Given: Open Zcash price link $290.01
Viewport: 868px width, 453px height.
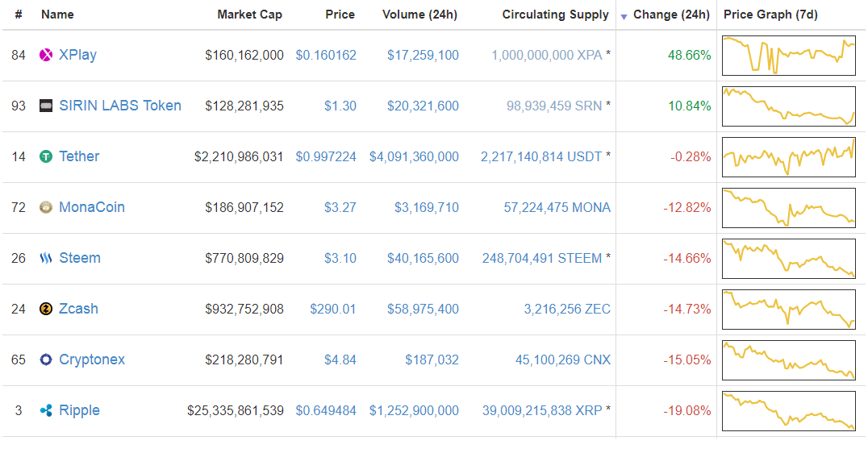Looking at the screenshot, I should (332, 309).
